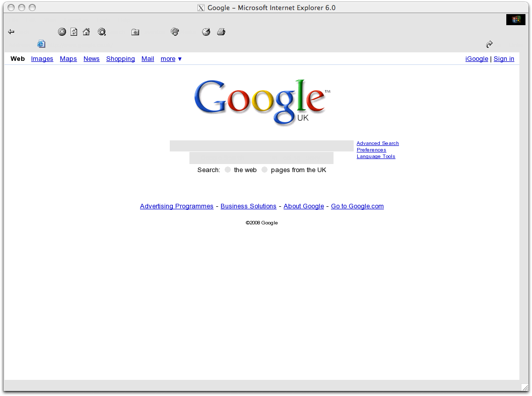The image size is (532, 396).
Task: Open the News link
Action: [x=92, y=59]
